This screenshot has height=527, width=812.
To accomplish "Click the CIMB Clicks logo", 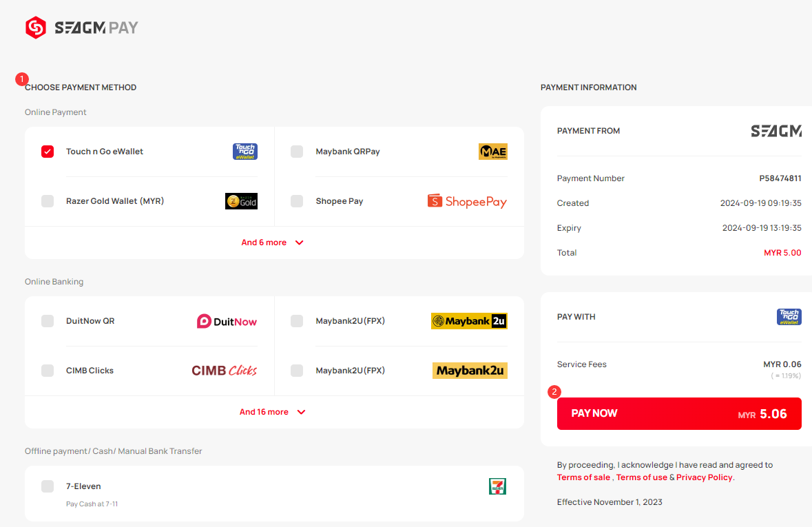I will pos(225,371).
